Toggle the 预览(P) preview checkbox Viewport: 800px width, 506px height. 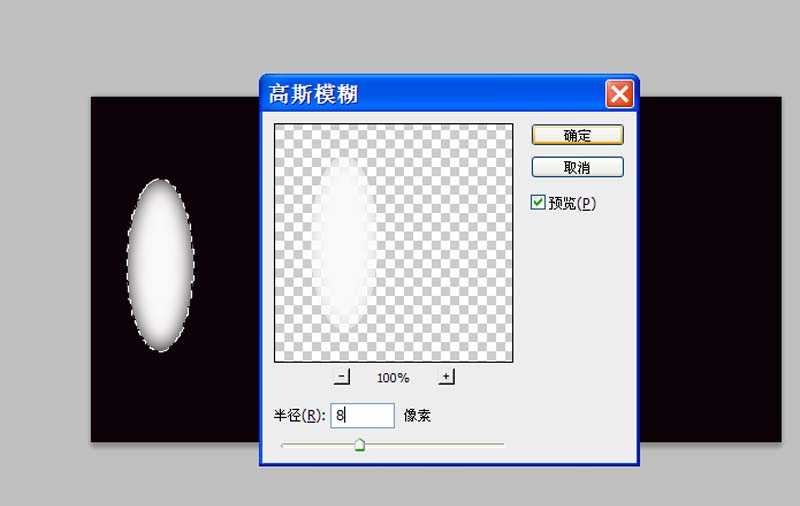tap(538, 203)
